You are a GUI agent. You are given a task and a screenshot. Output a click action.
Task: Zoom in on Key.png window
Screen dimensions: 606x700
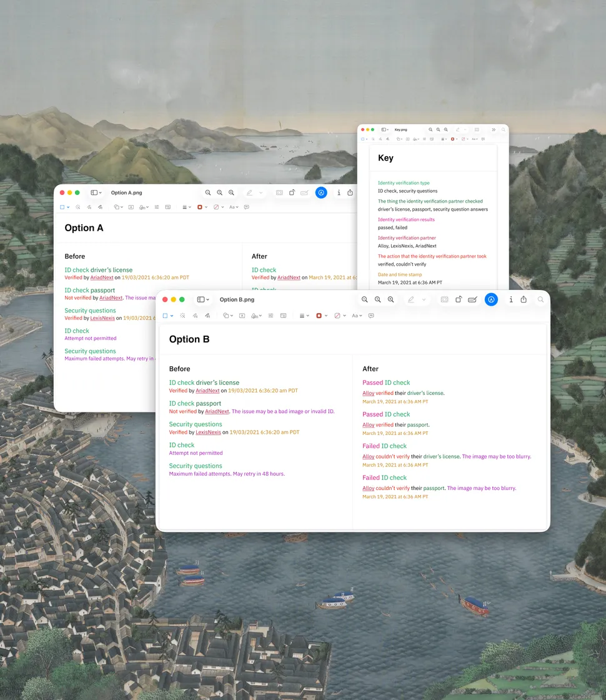tap(446, 129)
